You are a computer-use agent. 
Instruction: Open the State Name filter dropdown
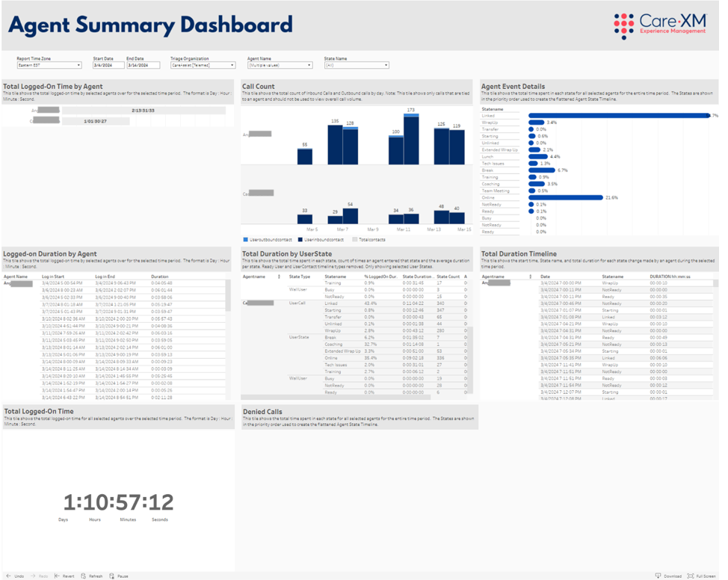click(x=357, y=66)
